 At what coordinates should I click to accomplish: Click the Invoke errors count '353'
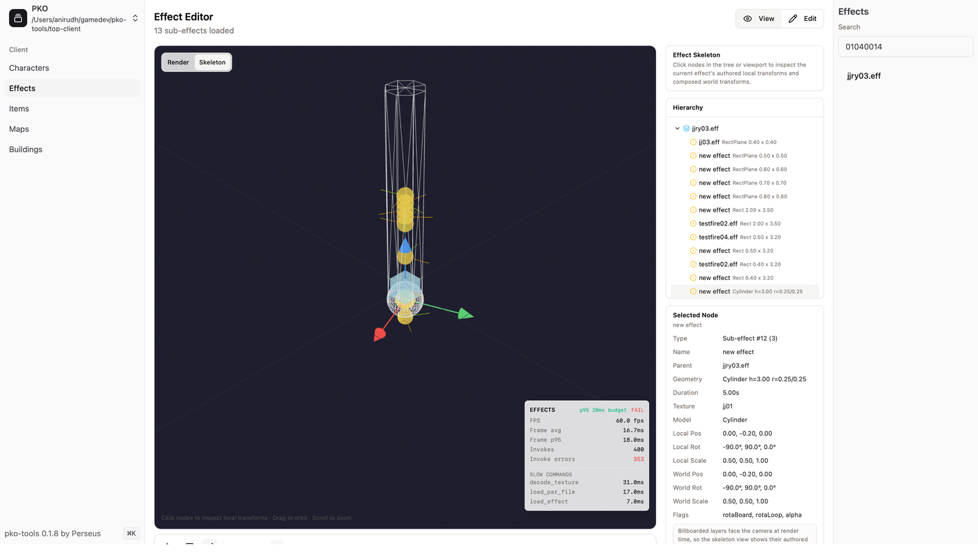[x=638, y=459]
